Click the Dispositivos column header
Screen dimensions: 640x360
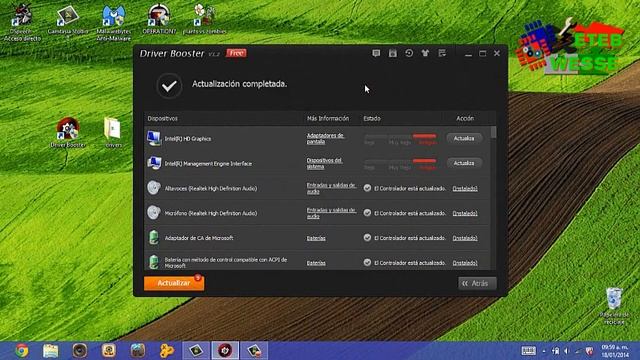click(x=162, y=118)
